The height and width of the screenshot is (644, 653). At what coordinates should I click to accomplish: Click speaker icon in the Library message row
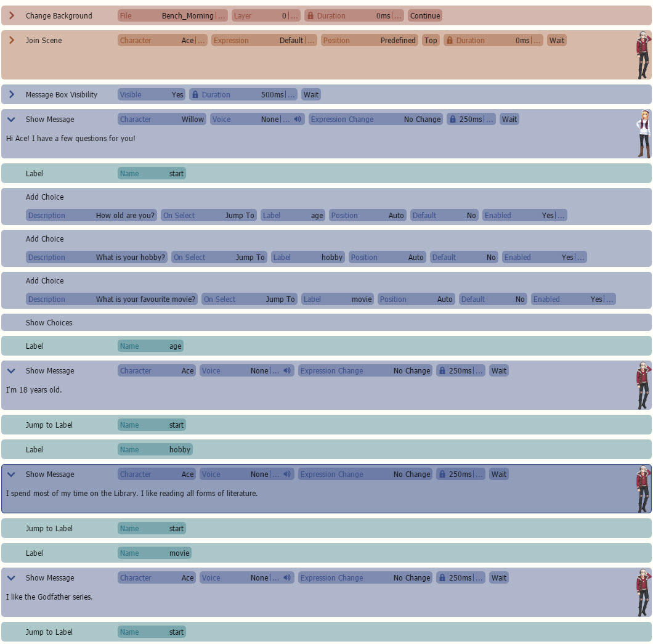(287, 475)
